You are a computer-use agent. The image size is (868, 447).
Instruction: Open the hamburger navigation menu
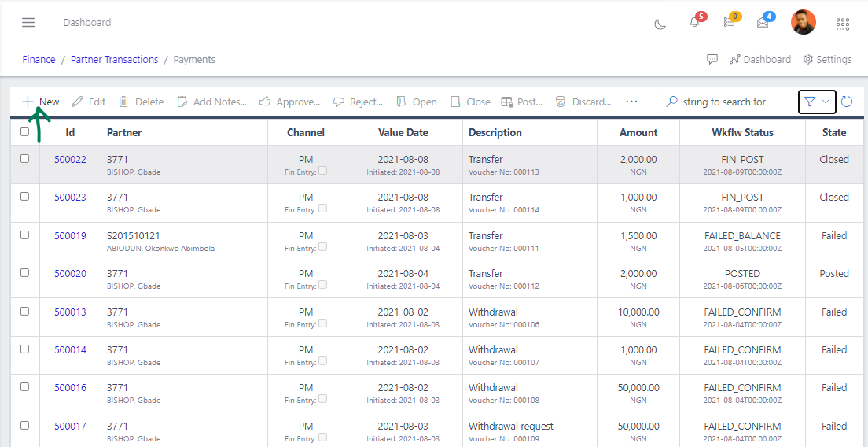[x=28, y=22]
